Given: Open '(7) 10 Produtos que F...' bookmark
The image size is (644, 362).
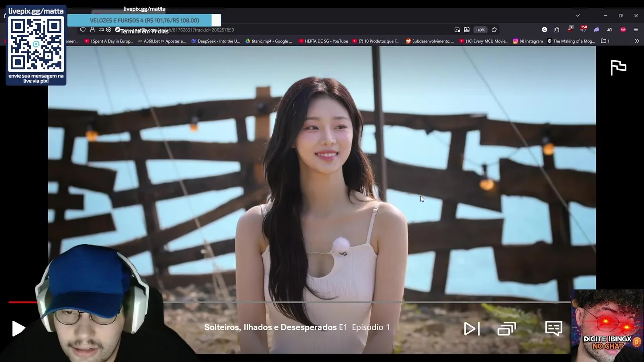Looking at the screenshot, I should pyautogui.click(x=376, y=41).
